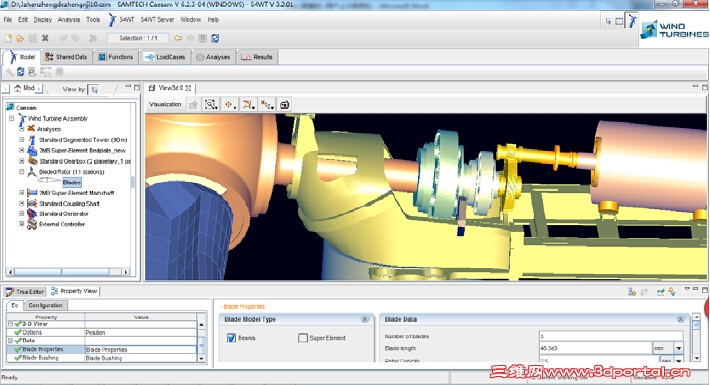Click the property table scroll down arrow
Viewport: 710px width, 385px height.
click(x=201, y=358)
